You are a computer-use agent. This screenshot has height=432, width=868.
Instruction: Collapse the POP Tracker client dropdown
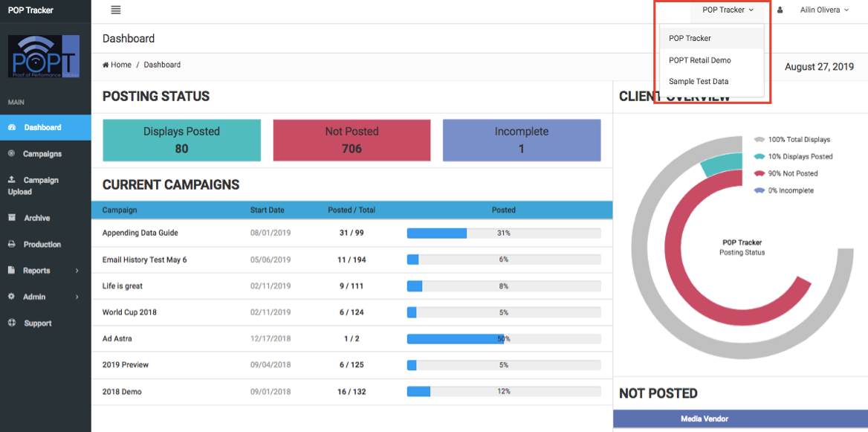pos(728,10)
